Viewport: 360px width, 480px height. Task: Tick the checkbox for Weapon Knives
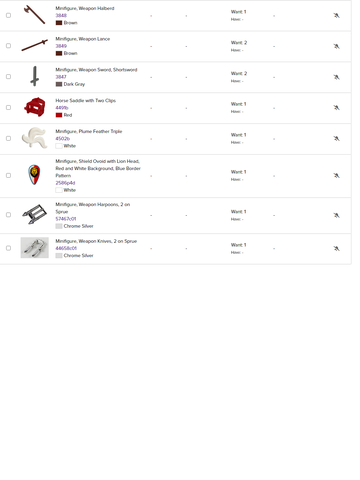[x=8, y=248]
